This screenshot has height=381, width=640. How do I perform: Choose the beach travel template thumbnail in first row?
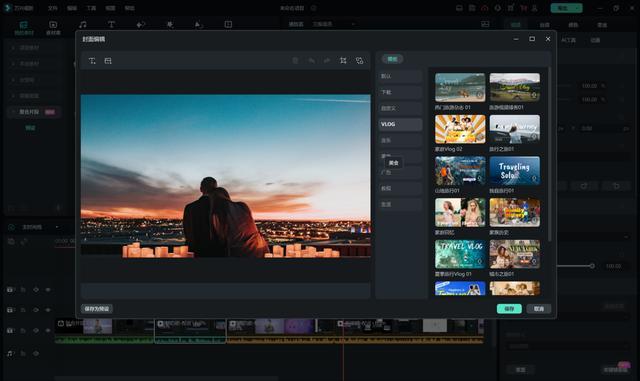460,87
